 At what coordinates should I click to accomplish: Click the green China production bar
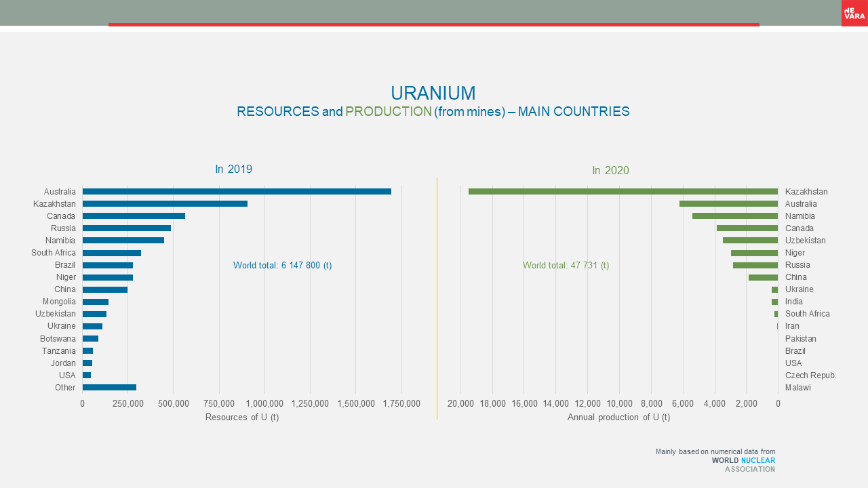(x=763, y=277)
